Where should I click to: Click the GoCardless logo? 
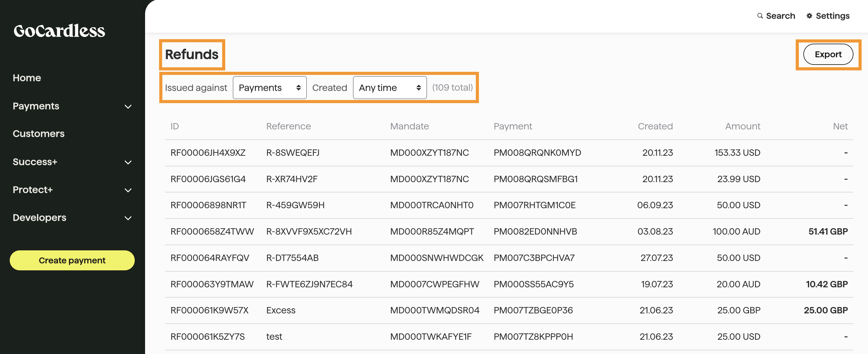click(x=59, y=31)
